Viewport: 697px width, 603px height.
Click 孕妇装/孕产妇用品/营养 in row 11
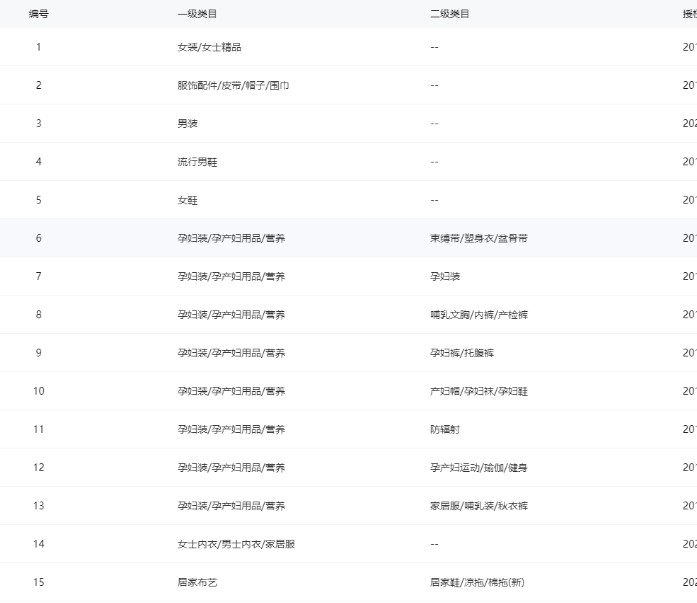(231, 429)
